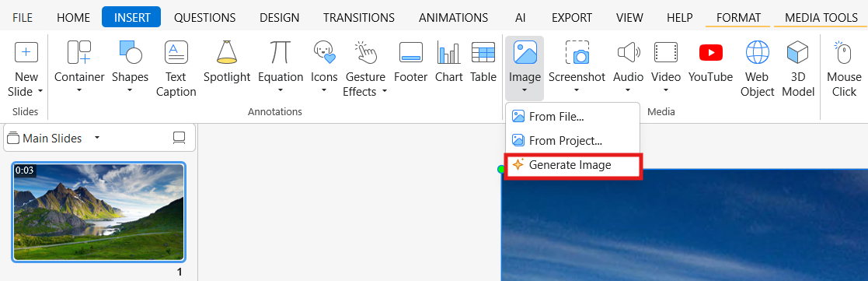Switch to the FORMAT tab

738,18
